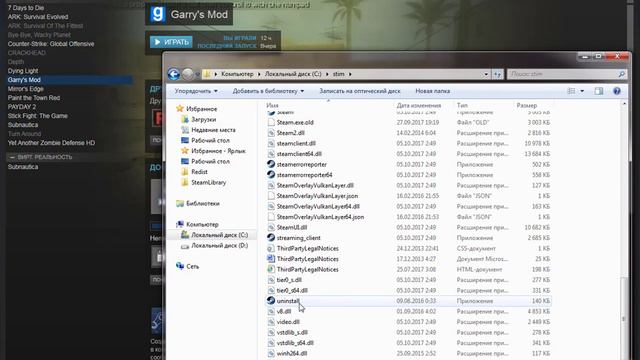Sort by the Имя column header
The height and width of the screenshot is (360, 640).
272,105
